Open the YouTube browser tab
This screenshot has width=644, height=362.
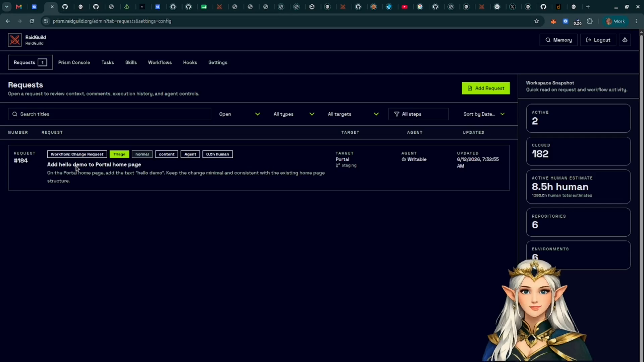(x=405, y=7)
